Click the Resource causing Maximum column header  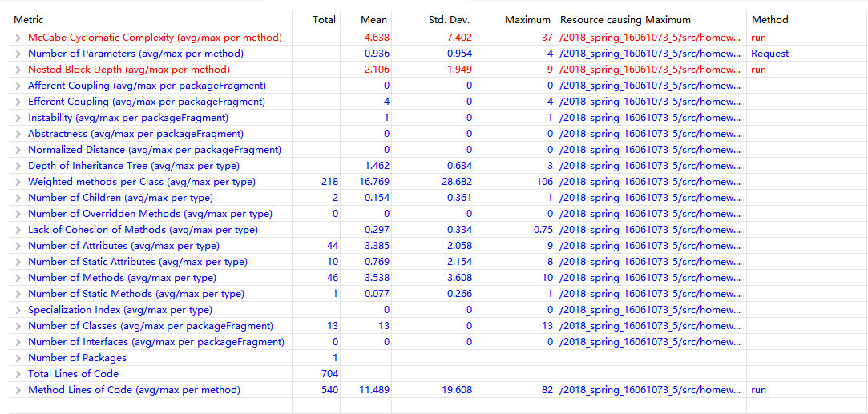coord(625,20)
